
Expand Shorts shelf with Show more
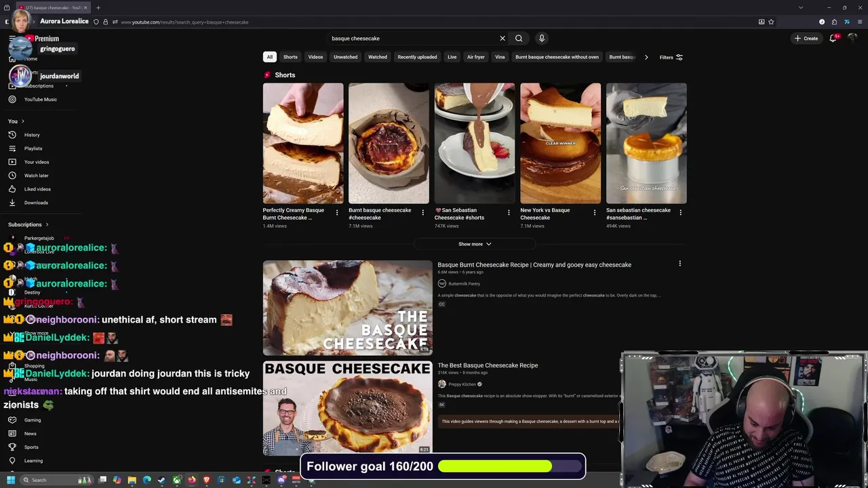point(475,244)
